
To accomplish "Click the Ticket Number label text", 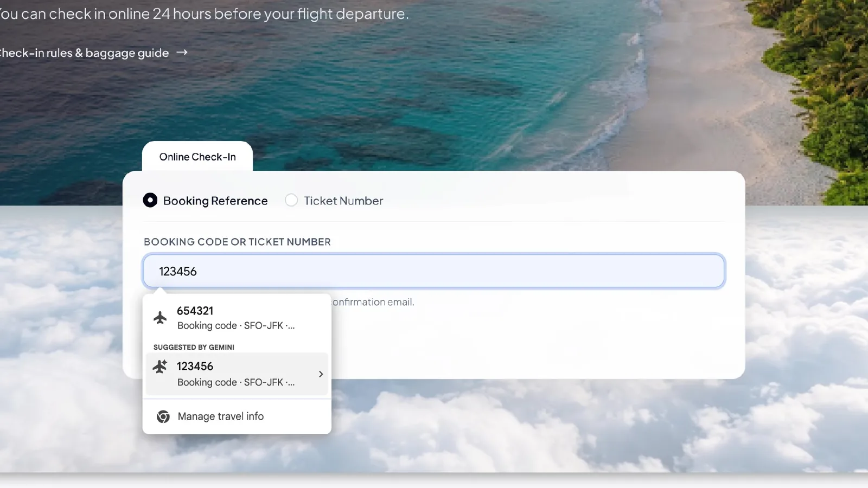I will coord(343,201).
